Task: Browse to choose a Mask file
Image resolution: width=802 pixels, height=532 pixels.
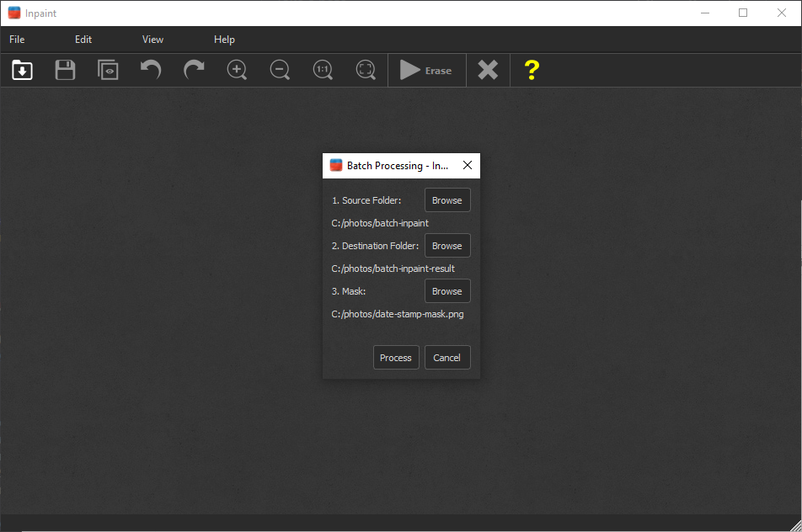Action: coord(447,290)
